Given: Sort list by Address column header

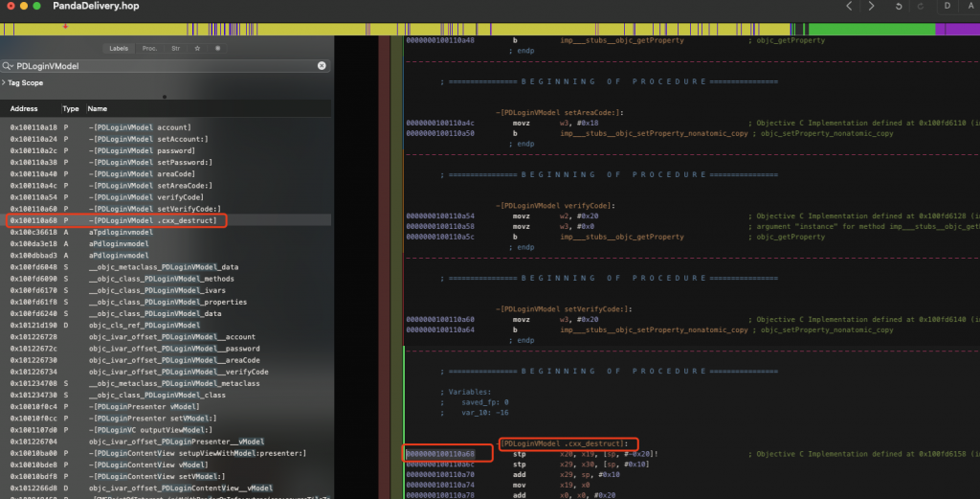Looking at the screenshot, I should 24,109.
